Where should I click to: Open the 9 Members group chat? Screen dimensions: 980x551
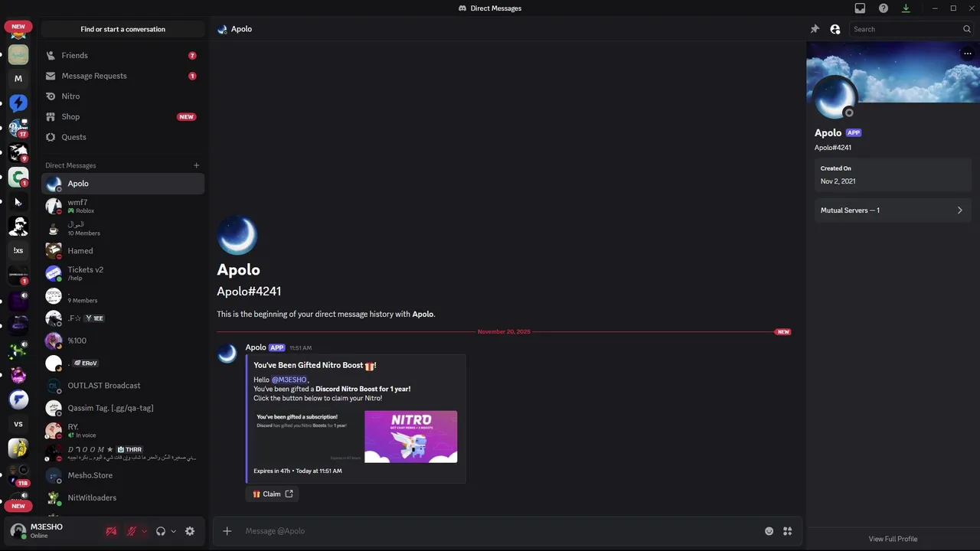(x=122, y=295)
